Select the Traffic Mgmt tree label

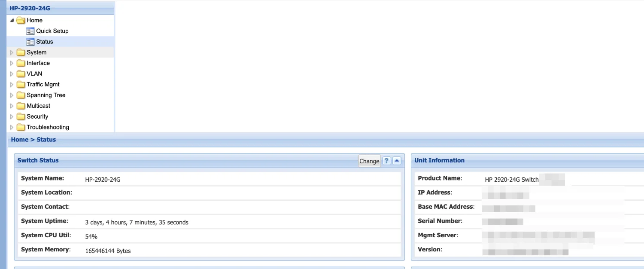(x=43, y=85)
